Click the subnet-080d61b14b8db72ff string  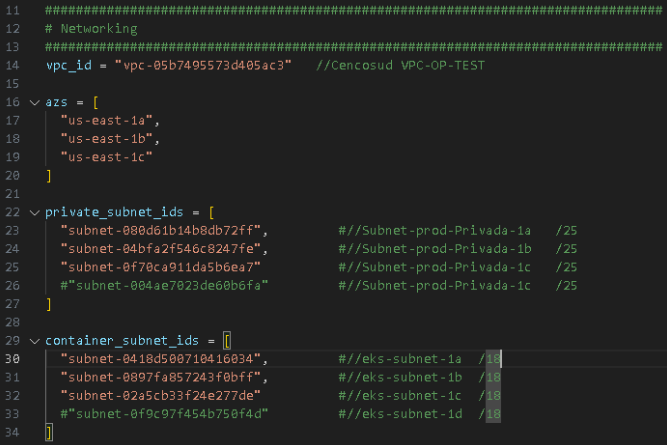(x=164, y=230)
